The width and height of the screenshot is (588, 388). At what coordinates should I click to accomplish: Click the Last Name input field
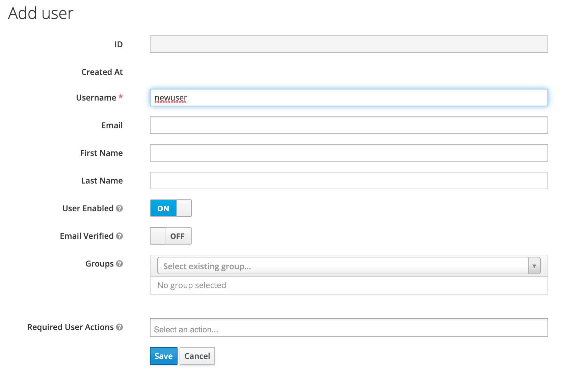[x=348, y=181]
